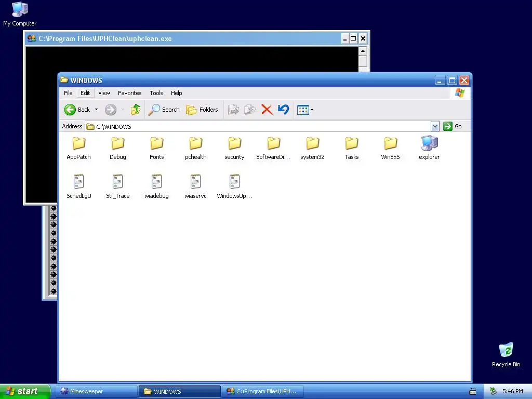
Task: Maximize the uphclean.exe console window
Action: pos(353,38)
